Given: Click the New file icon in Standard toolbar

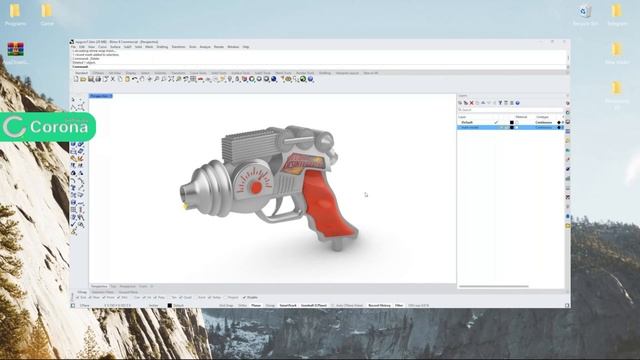Looking at the screenshot, I should coord(76,79).
